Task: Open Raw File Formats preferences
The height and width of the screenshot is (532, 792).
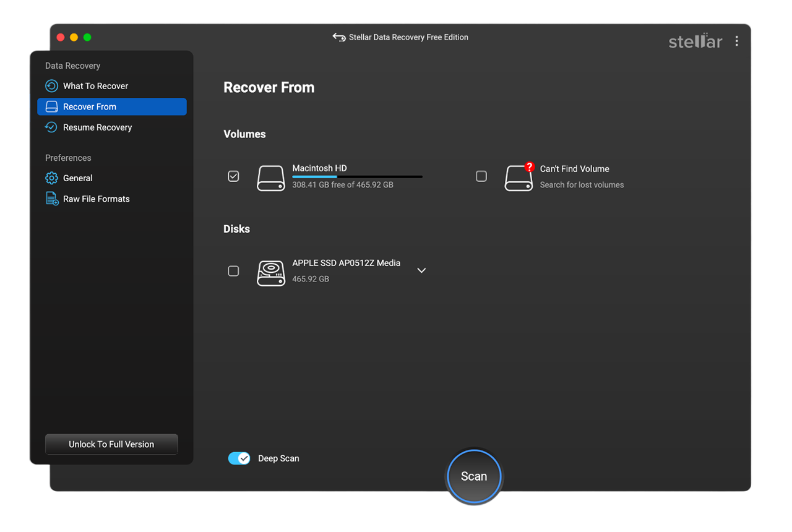Action: tap(112, 199)
